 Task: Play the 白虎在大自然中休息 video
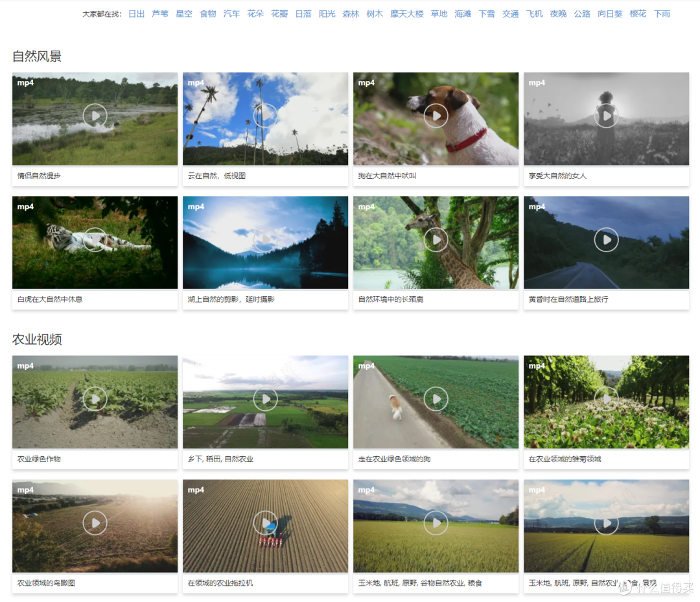(95, 240)
